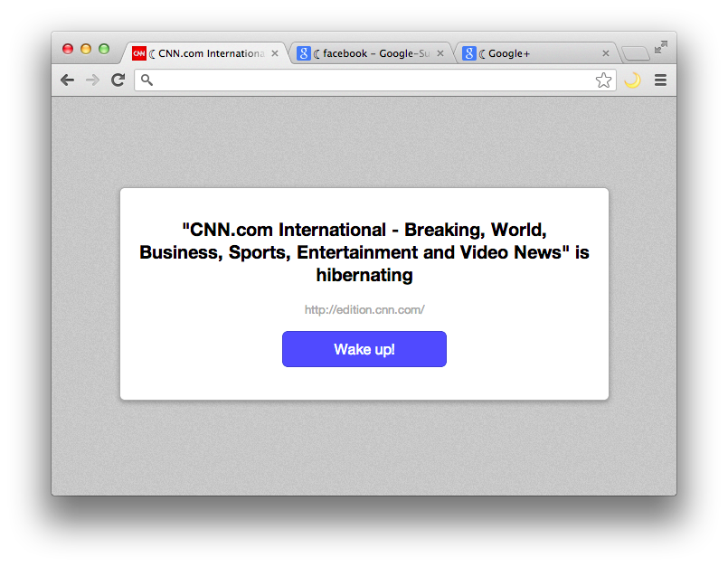Click the back navigation arrow

coord(67,80)
